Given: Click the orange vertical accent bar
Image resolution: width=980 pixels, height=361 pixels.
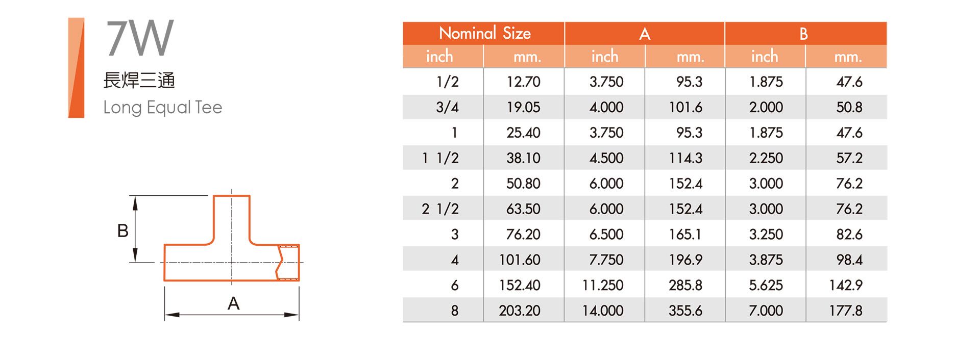Looking at the screenshot, I should click(76, 68).
